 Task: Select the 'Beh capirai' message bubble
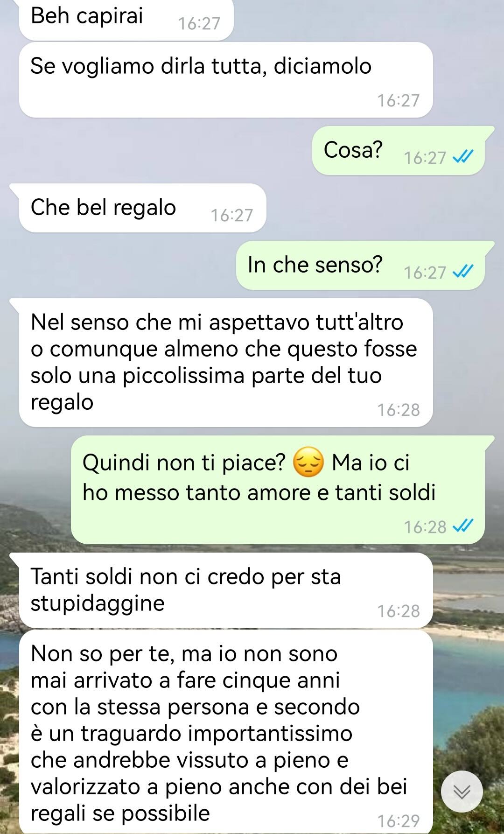pyautogui.click(x=126, y=19)
